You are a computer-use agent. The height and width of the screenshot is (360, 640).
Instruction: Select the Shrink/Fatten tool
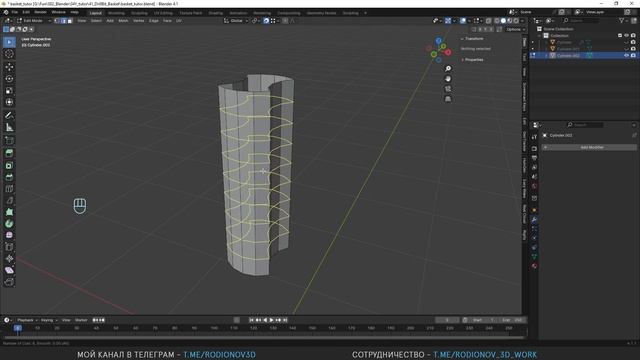(9, 259)
